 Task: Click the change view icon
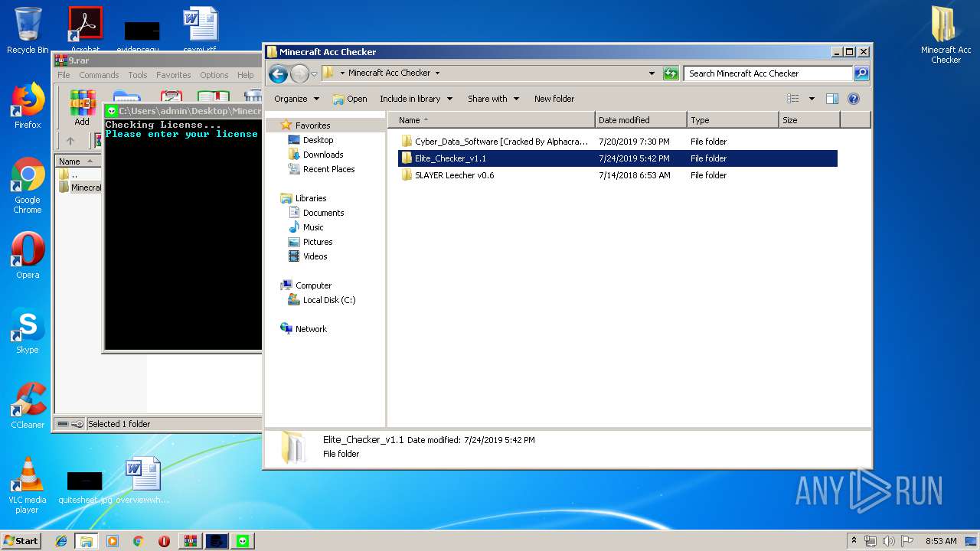[793, 99]
